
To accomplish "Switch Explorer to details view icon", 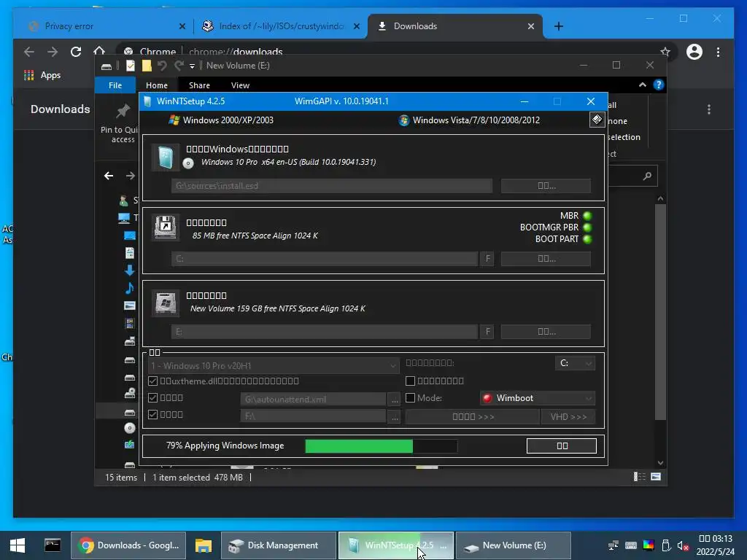I will click(639, 477).
